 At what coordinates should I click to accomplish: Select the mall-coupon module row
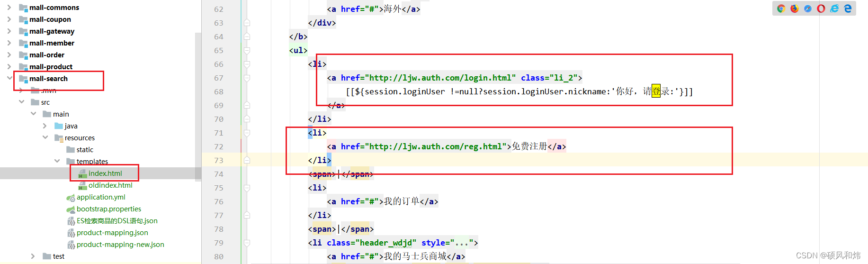point(50,19)
